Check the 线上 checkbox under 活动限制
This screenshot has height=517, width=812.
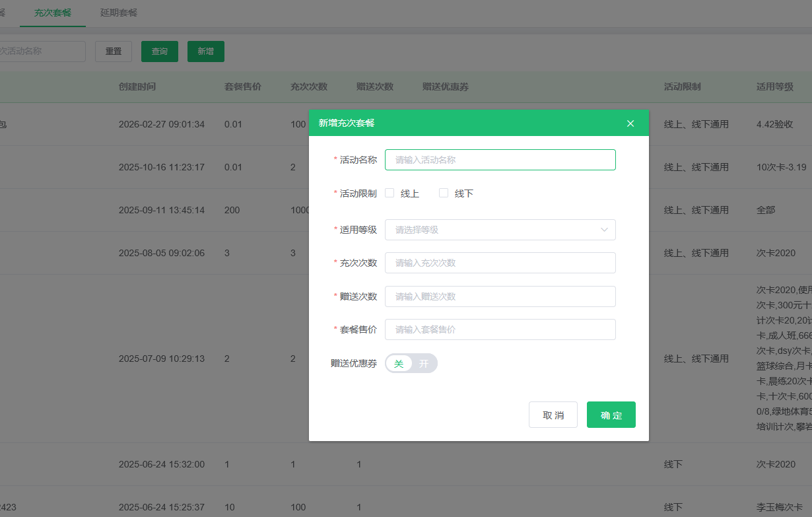[389, 192]
